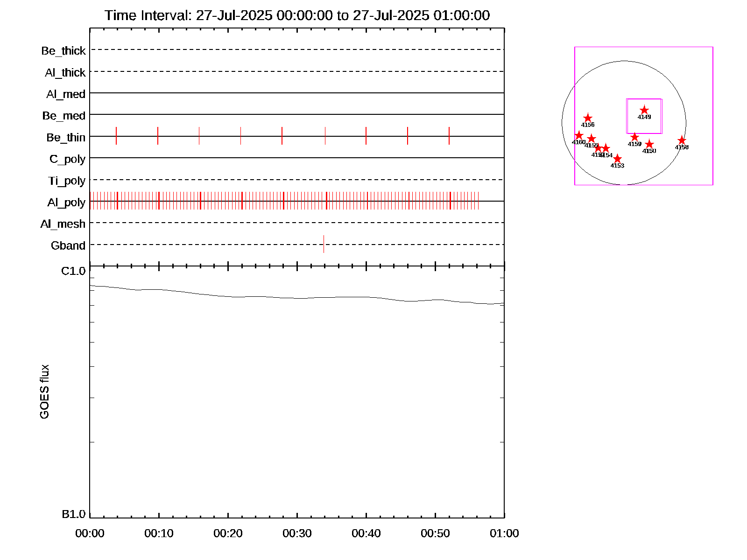The image size is (747, 560).
Task: Click the Ti_poly filter label
Action: click(x=67, y=181)
